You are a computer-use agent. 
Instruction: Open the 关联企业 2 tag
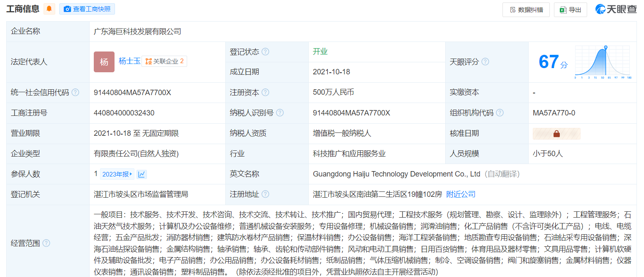tap(164, 61)
